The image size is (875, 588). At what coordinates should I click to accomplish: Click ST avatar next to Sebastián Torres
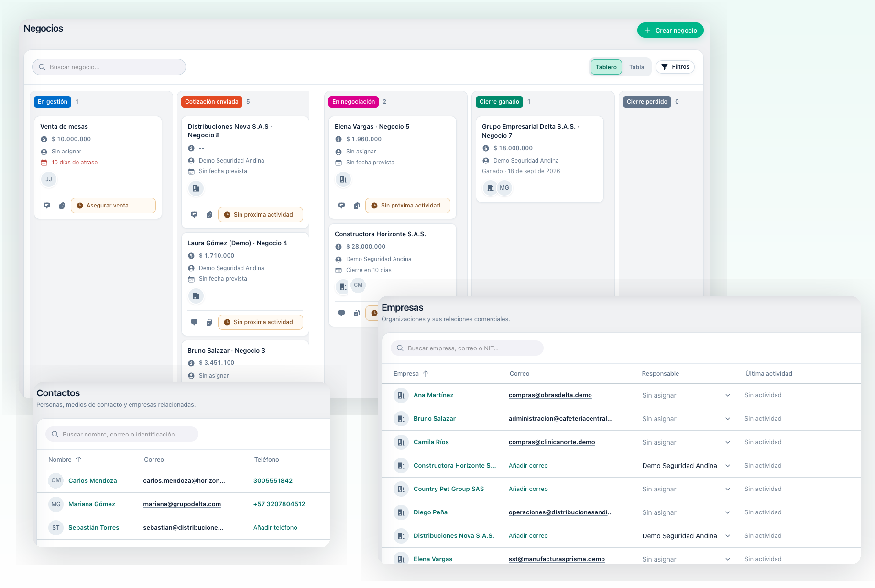[x=56, y=528]
